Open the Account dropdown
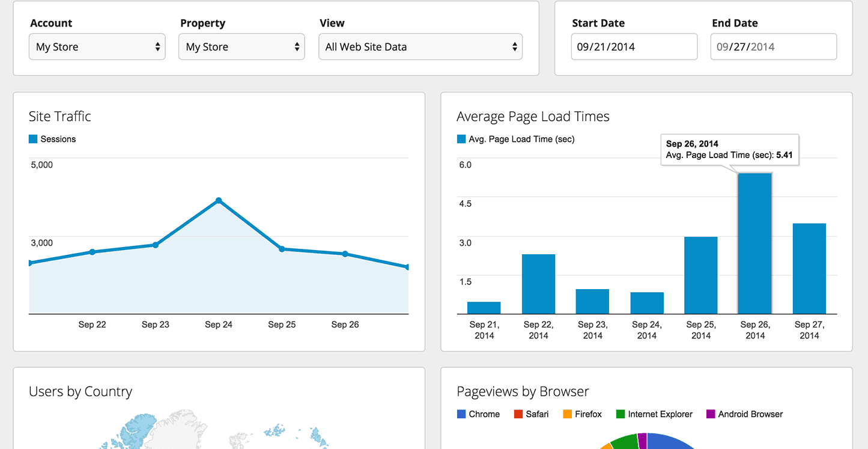868x449 pixels. (x=97, y=47)
